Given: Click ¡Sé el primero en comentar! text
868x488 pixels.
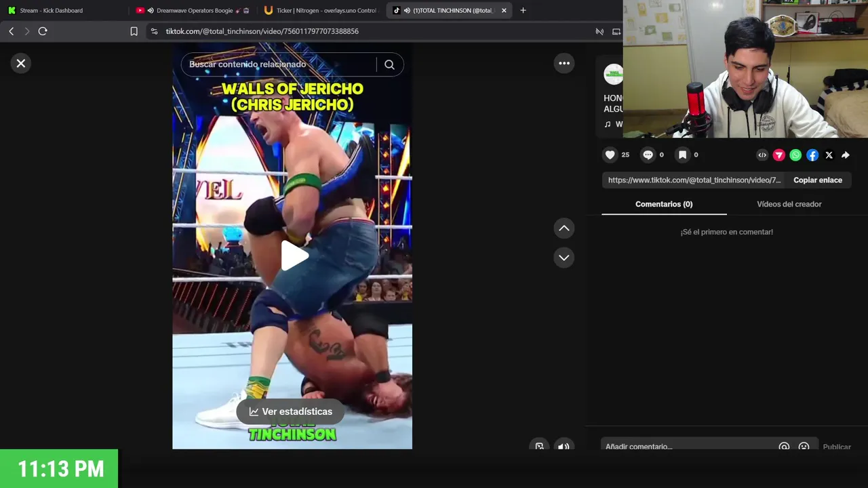Looking at the screenshot, I should coord(726,232).
